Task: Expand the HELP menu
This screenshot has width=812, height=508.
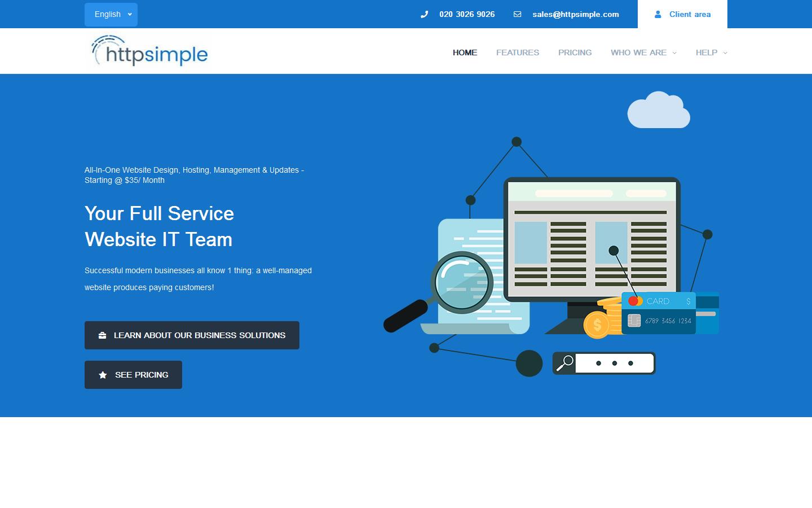Action: point(710,52)
